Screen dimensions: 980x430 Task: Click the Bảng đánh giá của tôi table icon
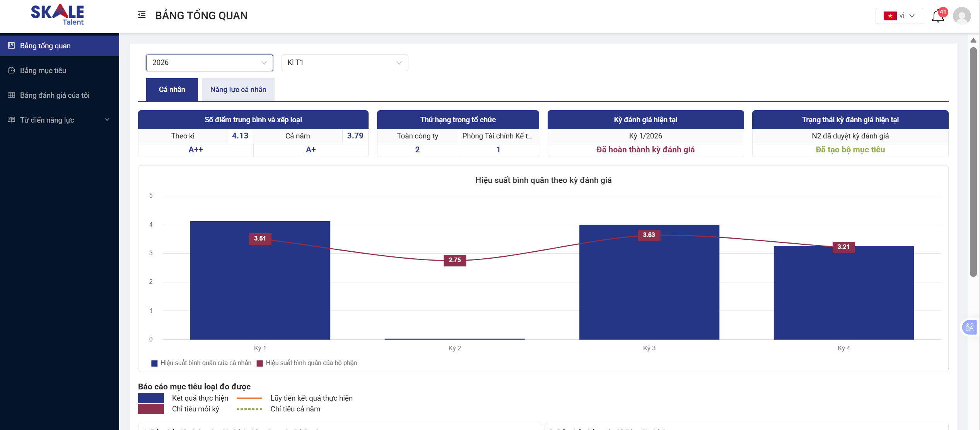[x=12, y=95]
